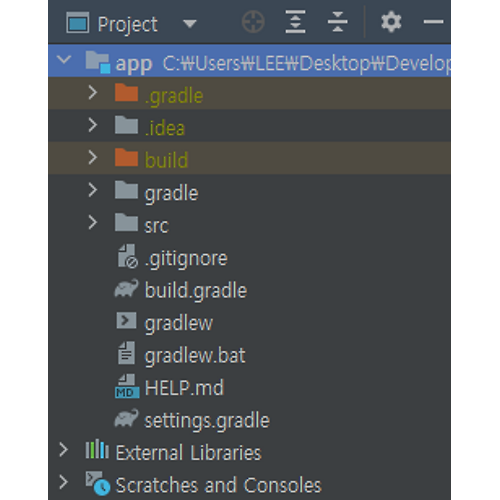The image size is (500, 500).
Task: Expand the src folder chevron
Action: pos(93,223)
